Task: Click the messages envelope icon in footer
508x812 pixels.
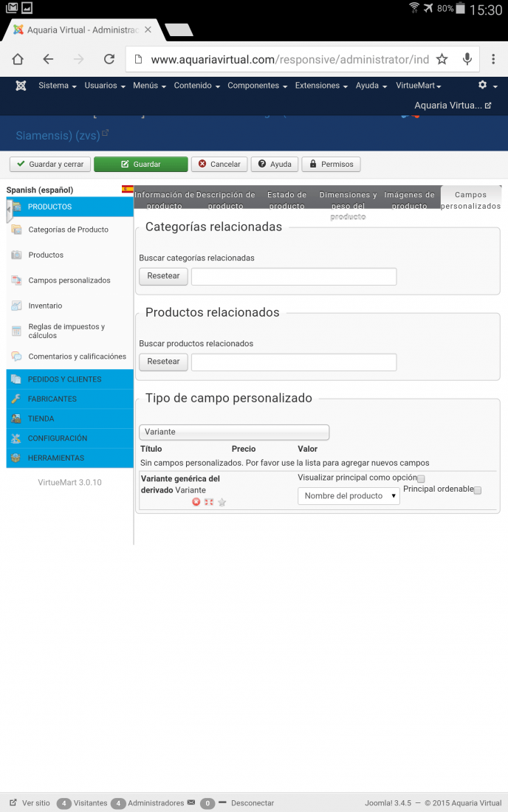Action: (x=191, y=802)
